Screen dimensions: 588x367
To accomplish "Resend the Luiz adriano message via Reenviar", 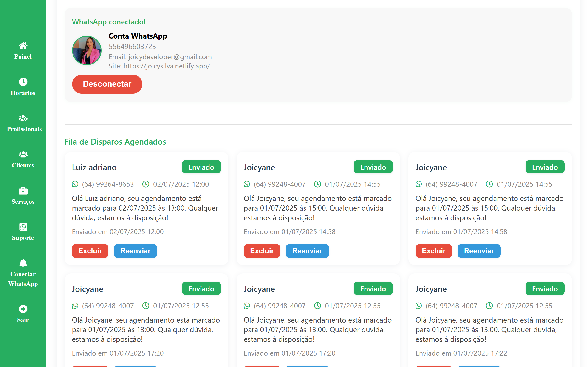I will (x=135, y=251).
